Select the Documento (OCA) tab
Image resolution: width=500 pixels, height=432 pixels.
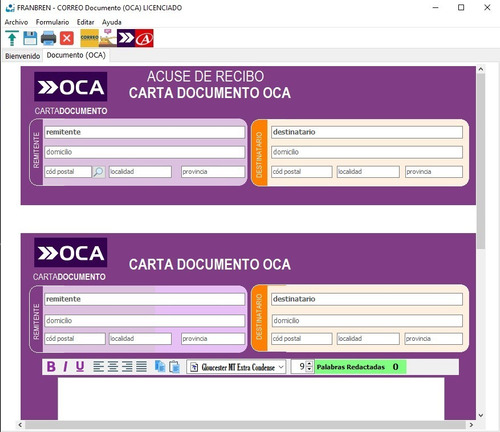(x=76, y=55)
